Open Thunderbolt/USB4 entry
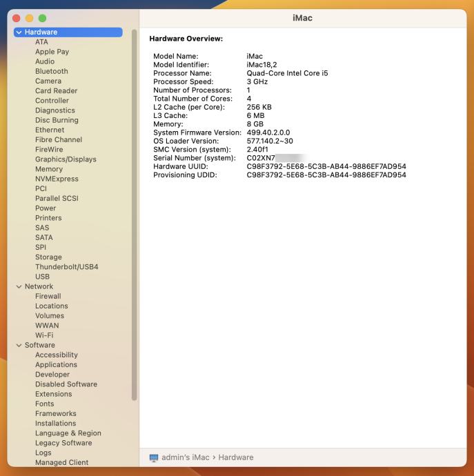 click(67, 267)
